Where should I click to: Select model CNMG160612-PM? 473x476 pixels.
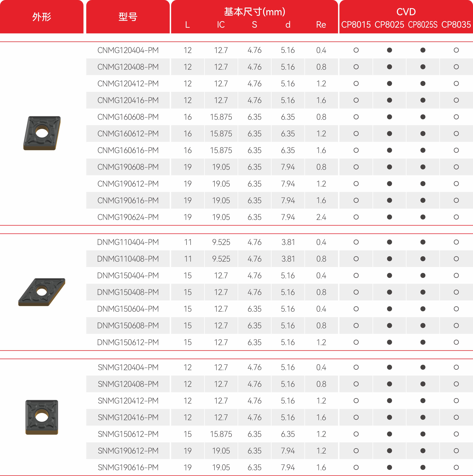(128, 134)
